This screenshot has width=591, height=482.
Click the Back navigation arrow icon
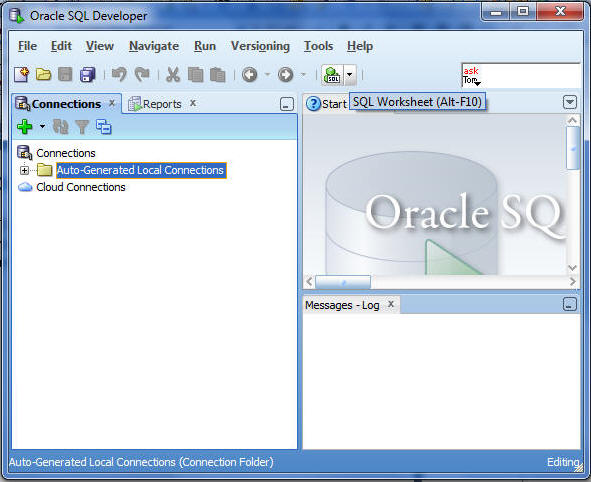coord(250,75)
